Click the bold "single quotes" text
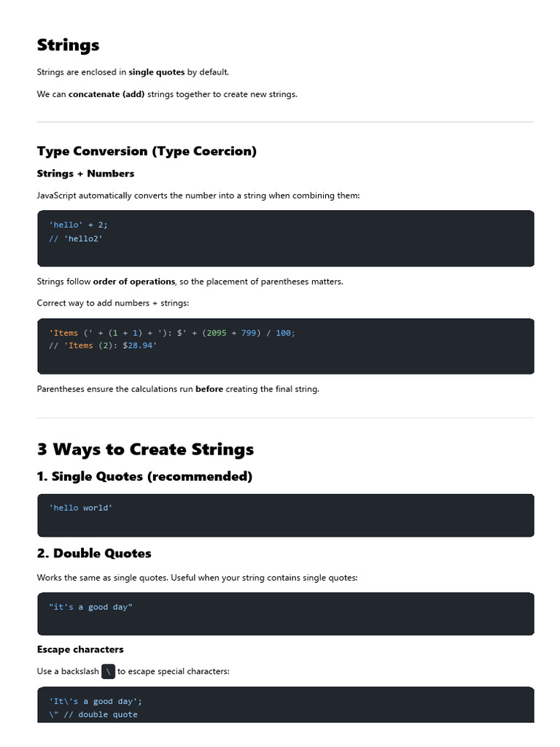This screenshot has width=560, height=747. (156, 72)
